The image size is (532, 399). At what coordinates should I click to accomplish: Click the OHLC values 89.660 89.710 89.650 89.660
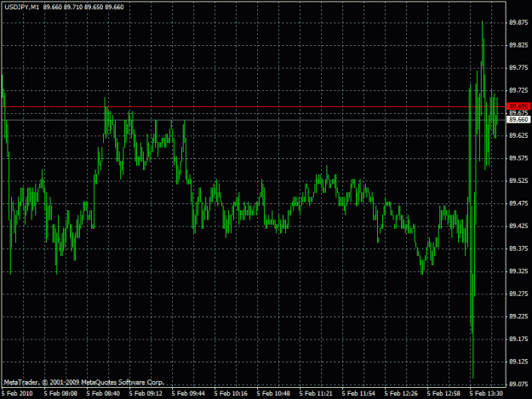pyautogui.click(x=83, y=7)
